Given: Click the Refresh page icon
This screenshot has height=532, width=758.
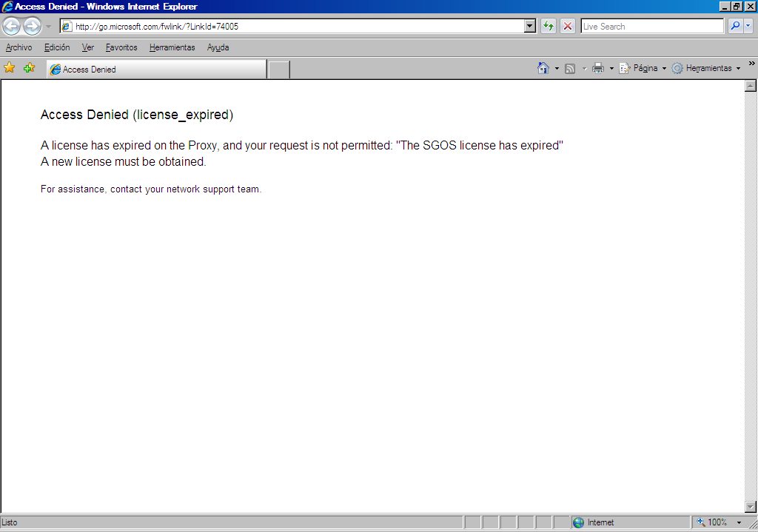Looking at the screenshot, I should coord(549,27).
